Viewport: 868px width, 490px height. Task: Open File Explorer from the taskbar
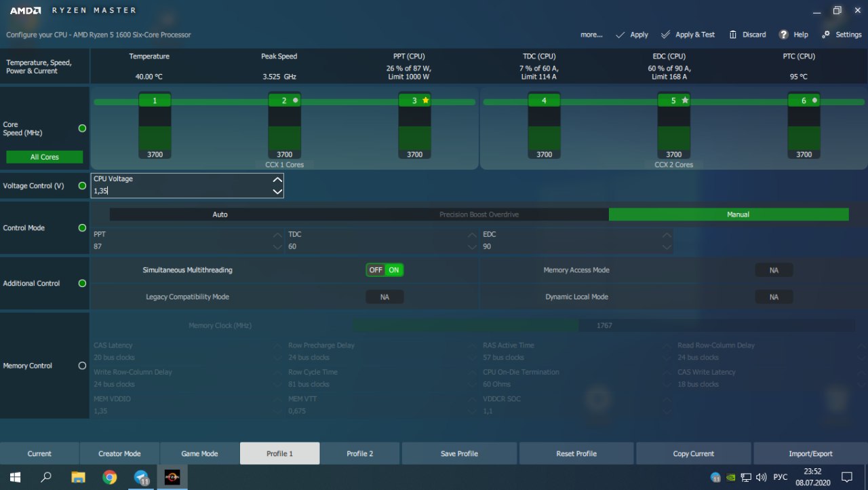click(78, 477)
